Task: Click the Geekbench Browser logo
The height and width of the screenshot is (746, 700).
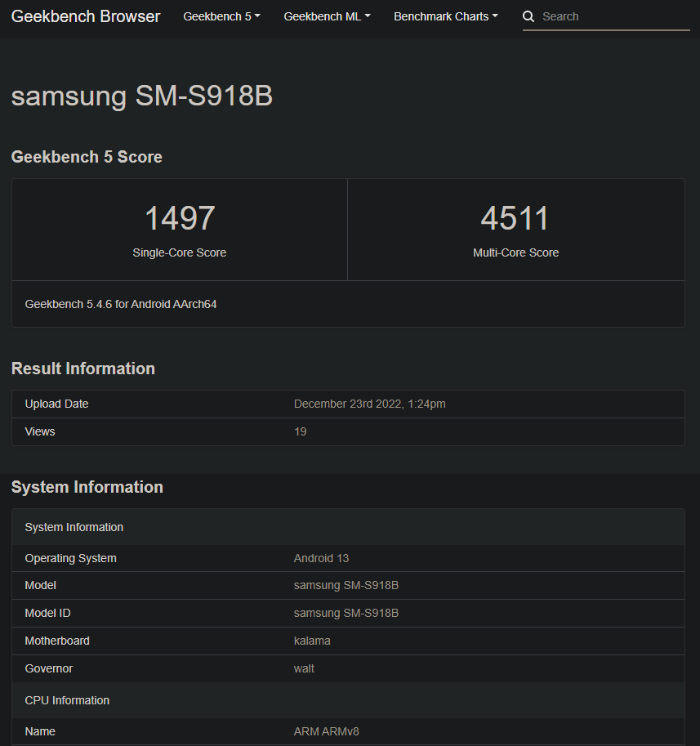Action: tap(85, 16)
